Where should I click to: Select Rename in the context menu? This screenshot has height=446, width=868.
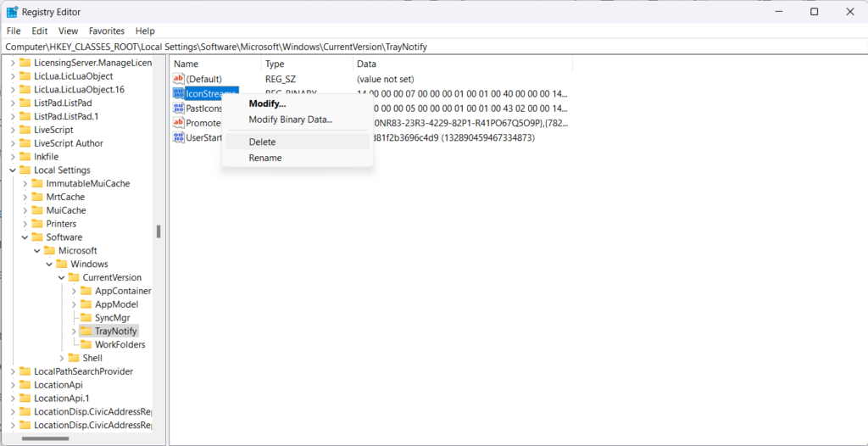pos(264,158)
